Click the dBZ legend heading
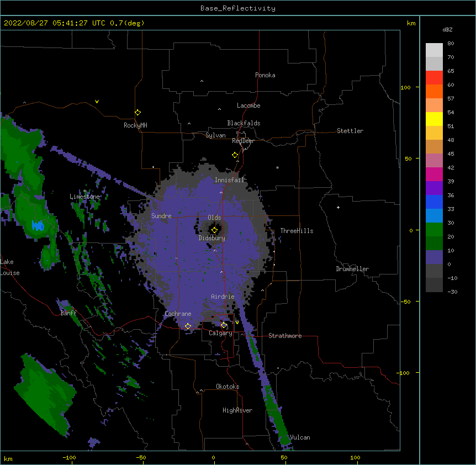Image resolution: width=476 pixels, height=465 pixels. click(447, 30)
